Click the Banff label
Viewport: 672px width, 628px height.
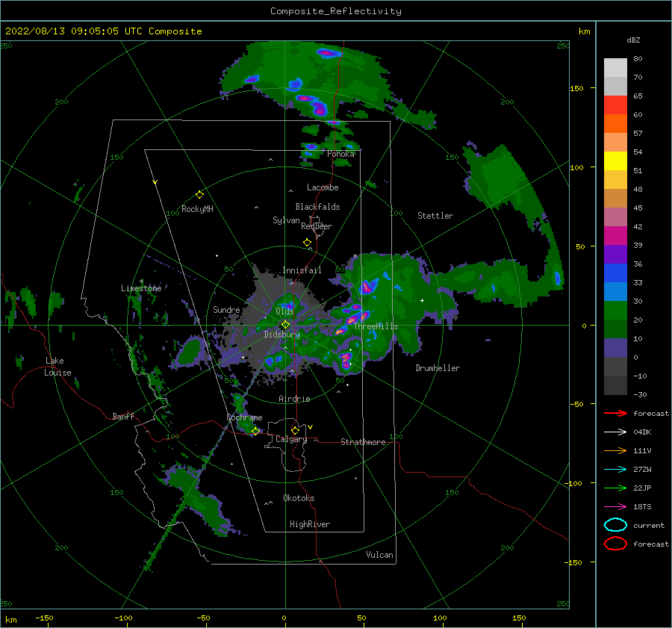[123, 416]
